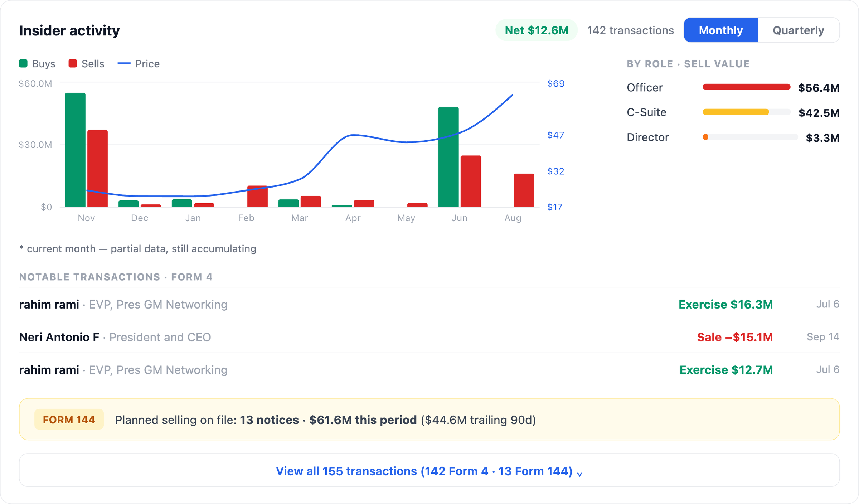Click the Jun month axis label

click(459, 218)
